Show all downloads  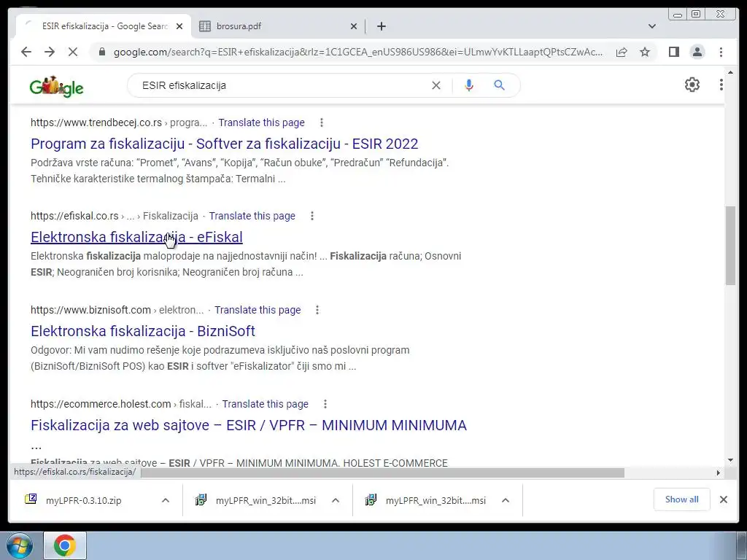[682, 499]
